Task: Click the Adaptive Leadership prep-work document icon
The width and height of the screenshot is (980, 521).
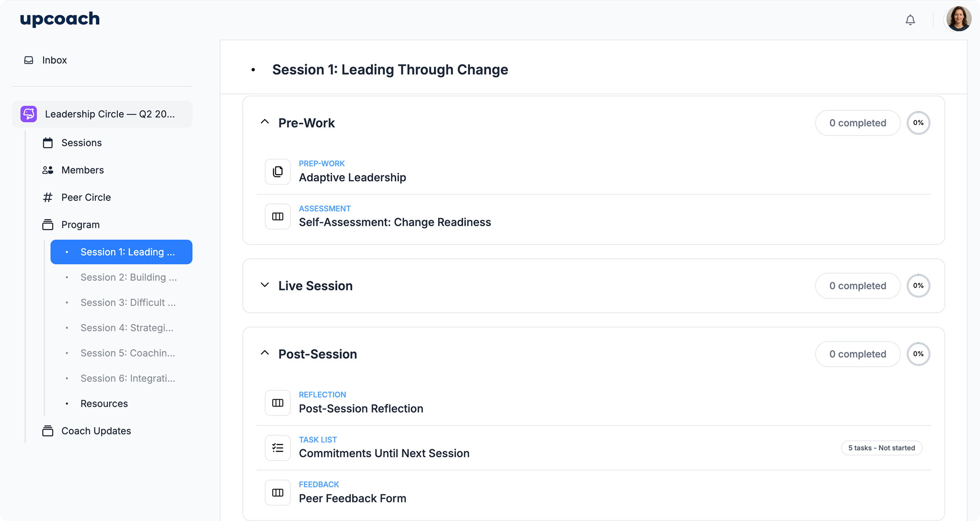Action: pyautogui.click(x=278, y=171)
